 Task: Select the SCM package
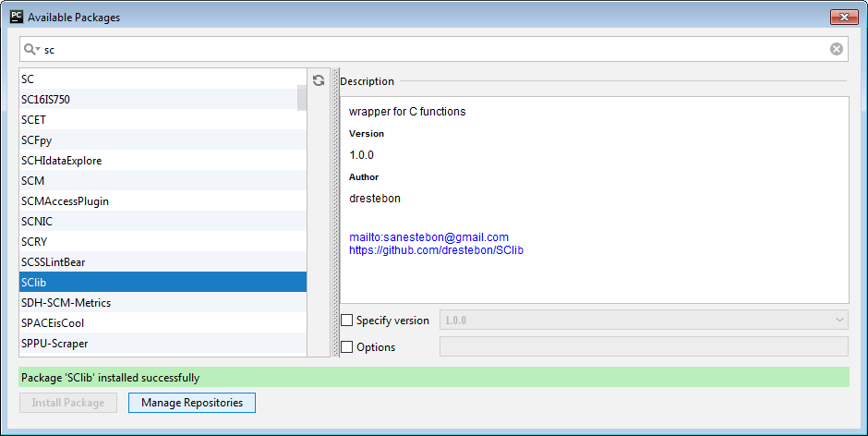(x=163, y=181)
